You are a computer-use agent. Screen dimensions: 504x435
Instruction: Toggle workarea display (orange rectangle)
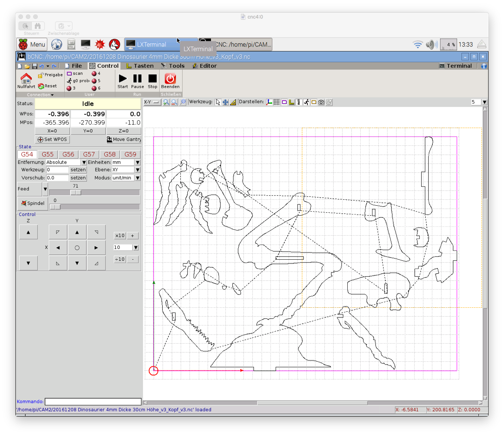(314, 102)
